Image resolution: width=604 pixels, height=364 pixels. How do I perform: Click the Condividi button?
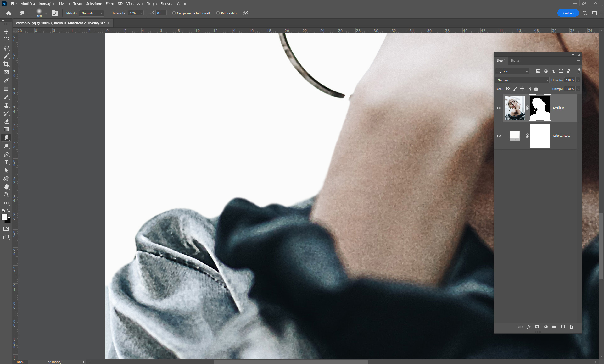click(x=568, y=13)
